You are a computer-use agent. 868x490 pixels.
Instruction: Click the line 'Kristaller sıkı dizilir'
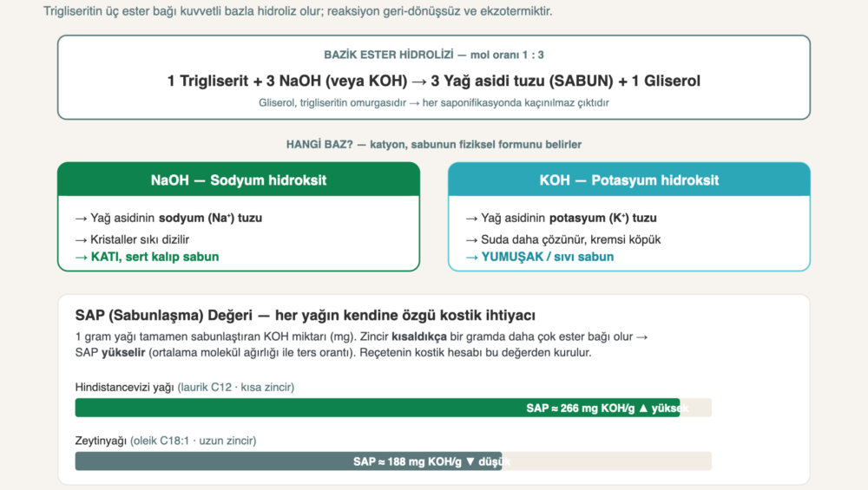coord(132,239)
